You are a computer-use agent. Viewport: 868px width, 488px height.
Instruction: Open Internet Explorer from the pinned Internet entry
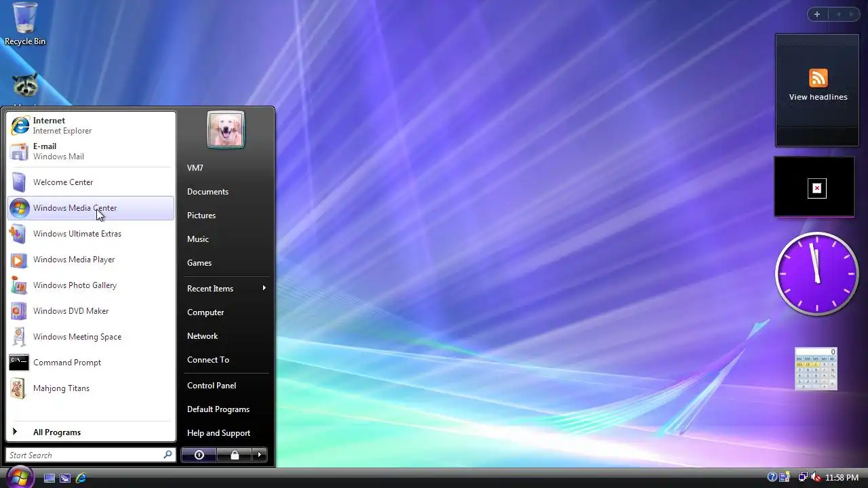pos(90,125)
